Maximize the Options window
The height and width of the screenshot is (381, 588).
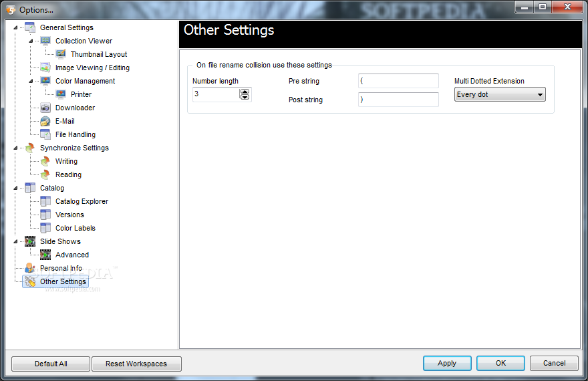[543, 7]
